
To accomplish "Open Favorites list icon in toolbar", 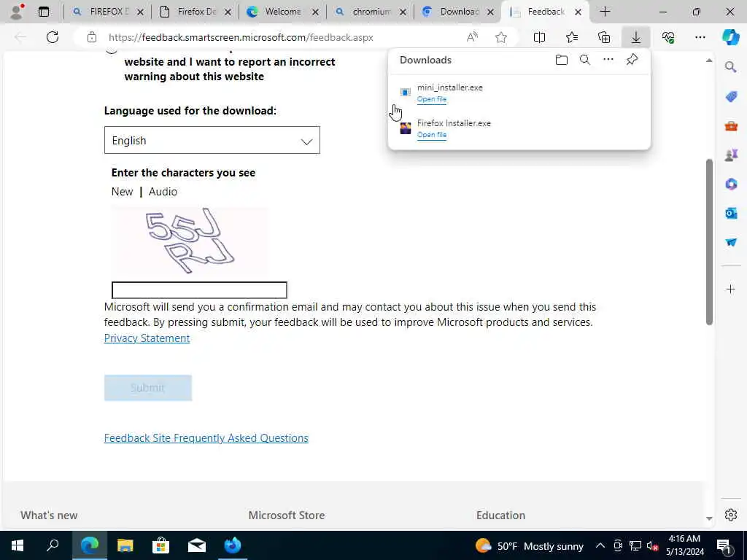I will [x=572, y=37].
